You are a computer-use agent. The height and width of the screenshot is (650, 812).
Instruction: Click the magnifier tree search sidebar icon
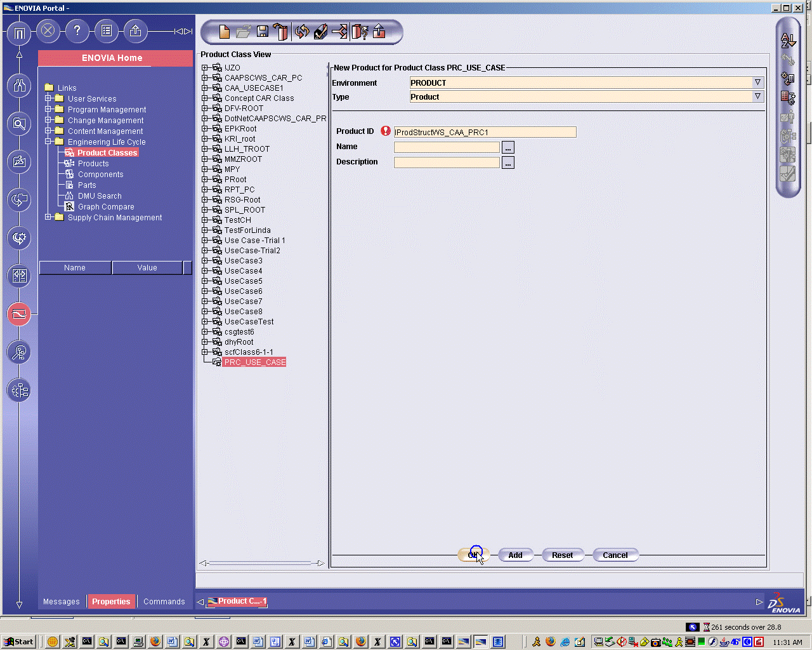coord(19,352)
